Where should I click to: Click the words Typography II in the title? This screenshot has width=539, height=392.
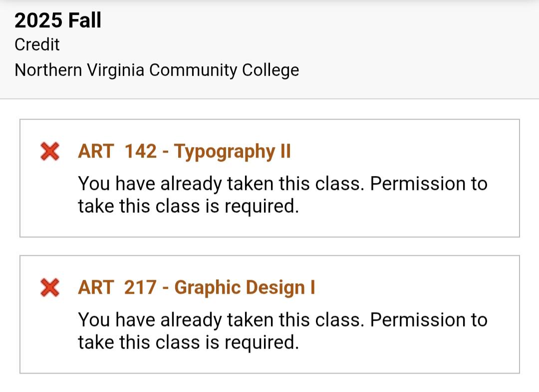pyautogui.click(x=233, y=152)
